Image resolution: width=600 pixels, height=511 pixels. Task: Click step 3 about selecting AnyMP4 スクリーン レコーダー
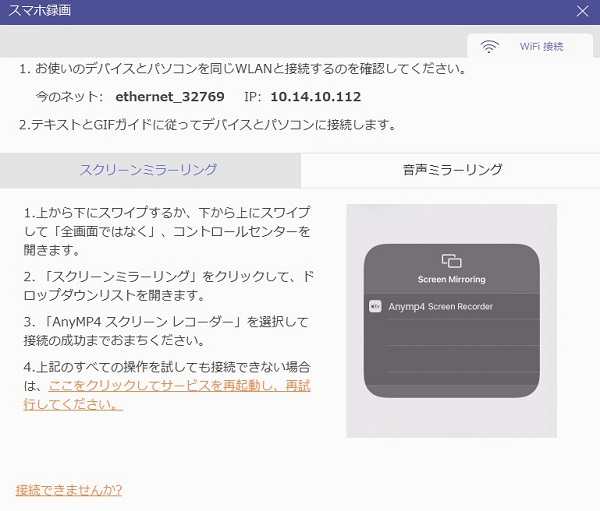pyautogui.click(x=168, y=331)
